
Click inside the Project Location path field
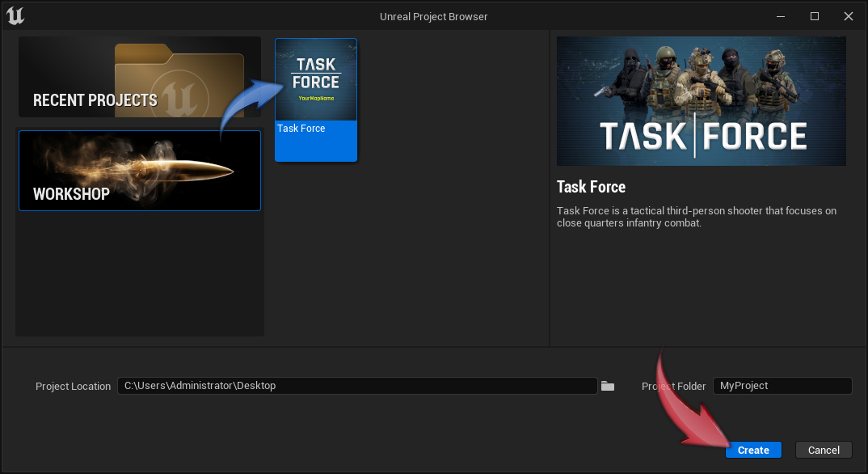point(357,386)
